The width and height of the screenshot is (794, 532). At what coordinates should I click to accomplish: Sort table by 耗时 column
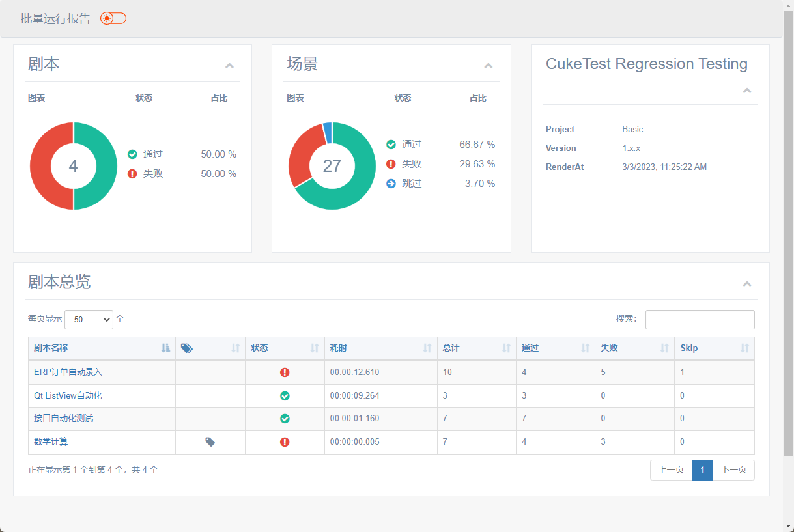pos(381,348)
